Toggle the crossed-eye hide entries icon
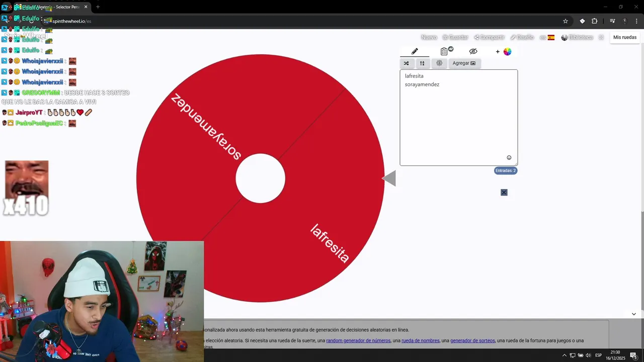 tap(473, 51)
